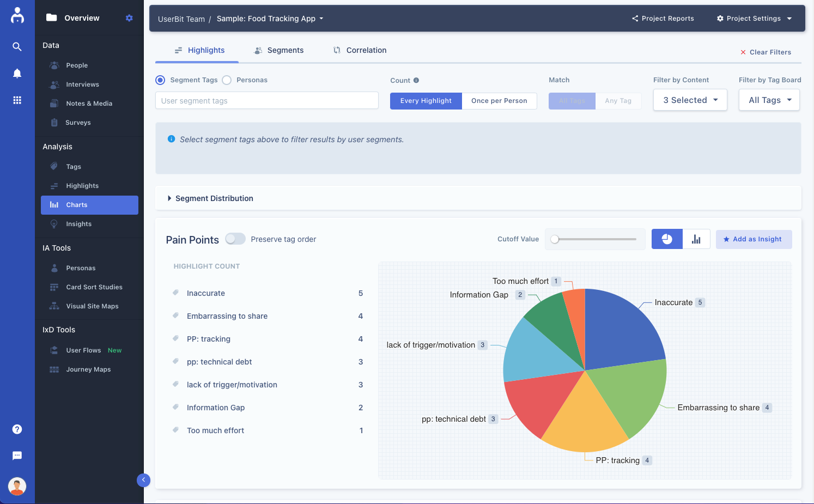
Task: Open notifications via the bell icon
Action: pos(17,73)
